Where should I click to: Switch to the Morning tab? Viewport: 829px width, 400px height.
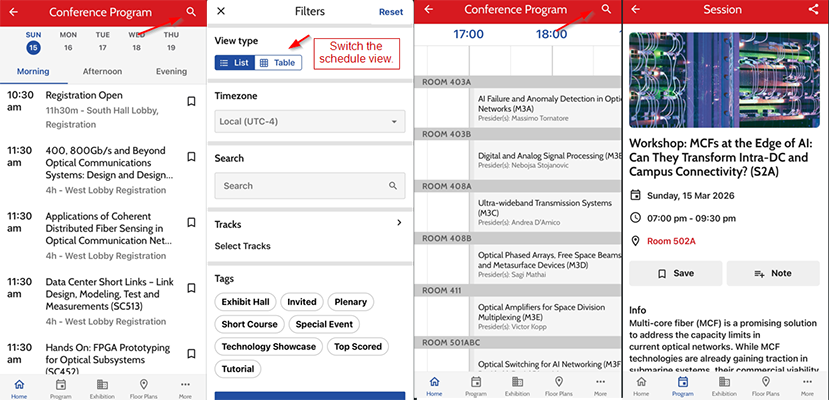(x=33, y=71)
